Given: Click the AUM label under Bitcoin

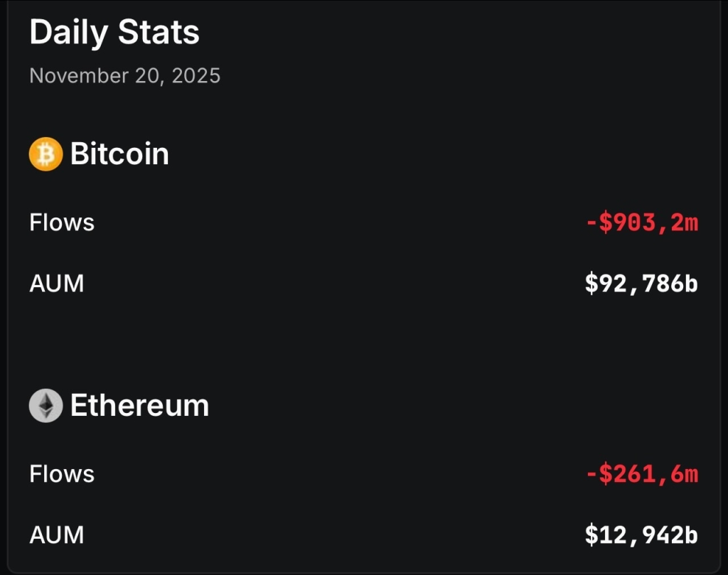Looking at the screenshot, I should coord(57,284).
